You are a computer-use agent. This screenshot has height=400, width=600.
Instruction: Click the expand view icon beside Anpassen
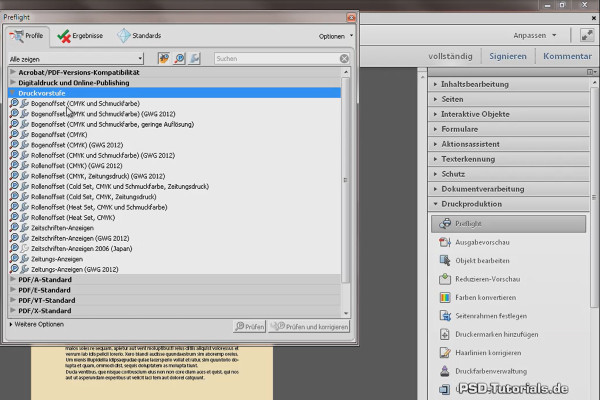pos(587,36)
